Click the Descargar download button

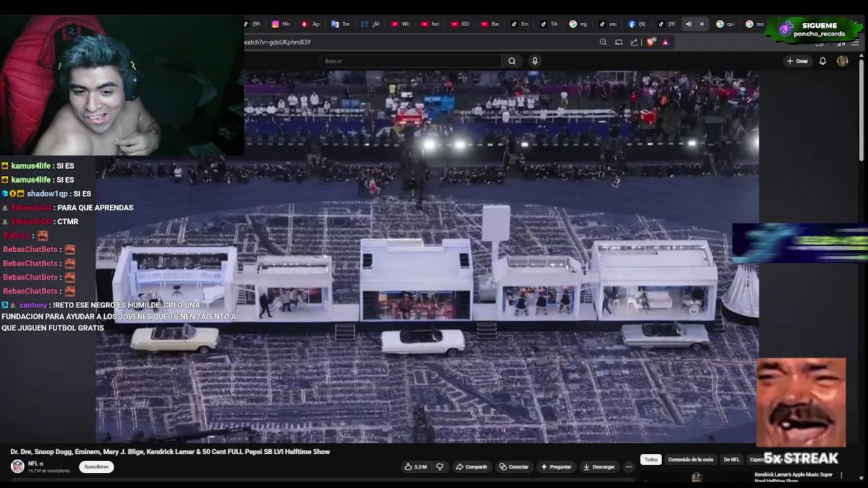pyautogui.click(x=599, y=466)
